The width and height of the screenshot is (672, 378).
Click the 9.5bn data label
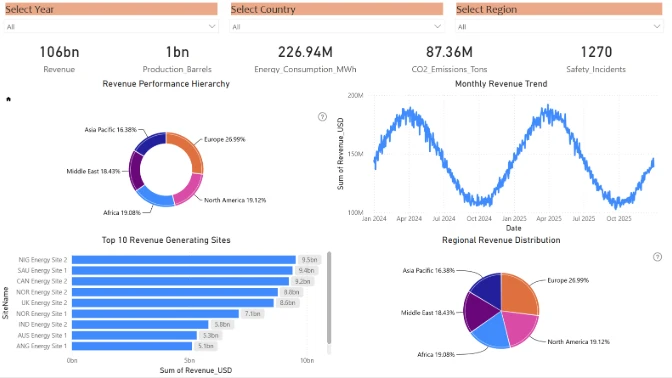pyautogui.click(x=309, y=260)
